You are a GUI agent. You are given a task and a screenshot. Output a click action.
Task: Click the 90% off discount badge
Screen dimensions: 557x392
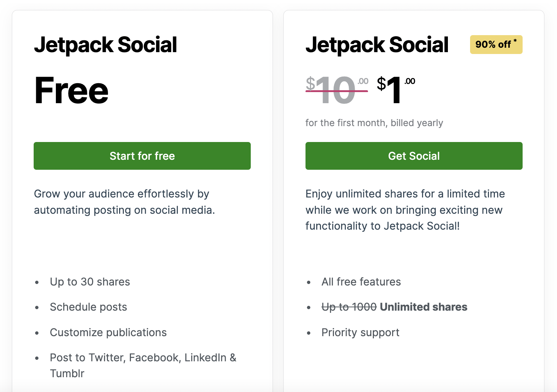click(496, 45)
